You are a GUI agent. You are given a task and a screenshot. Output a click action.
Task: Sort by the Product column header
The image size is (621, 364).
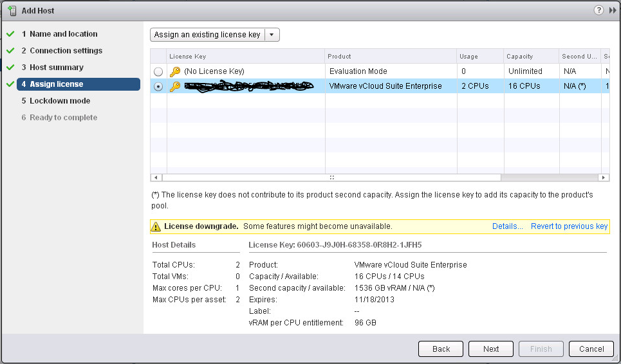(x=391, y=57)
